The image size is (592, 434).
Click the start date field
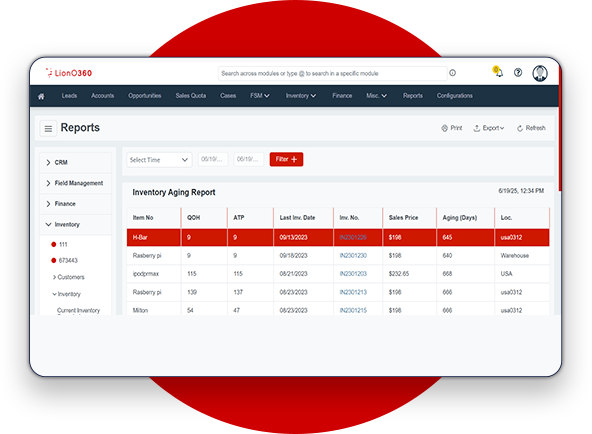pyautogui.click(x=213, y=159)
